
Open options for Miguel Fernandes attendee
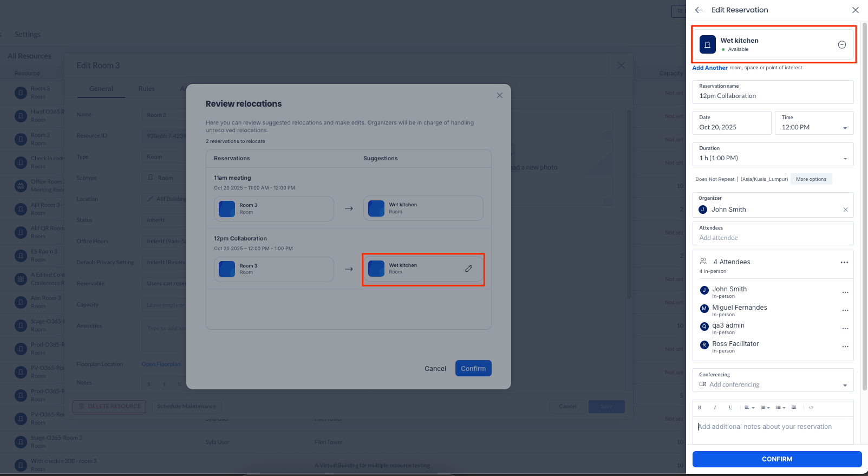pos(845,310)
